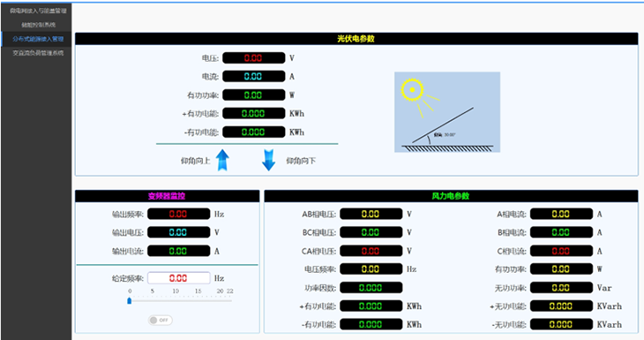Click the 变频器监控 panel title

pos(167,196)
